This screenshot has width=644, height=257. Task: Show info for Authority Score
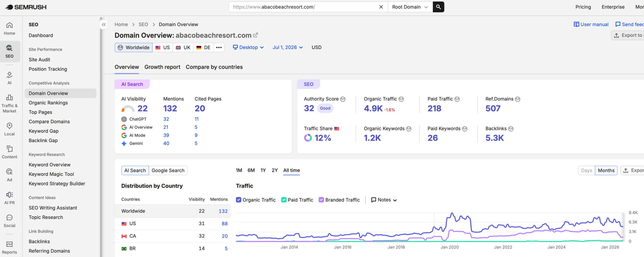343,99
